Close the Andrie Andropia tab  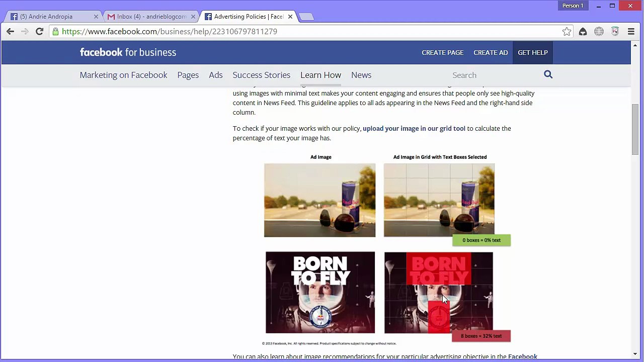96,17
